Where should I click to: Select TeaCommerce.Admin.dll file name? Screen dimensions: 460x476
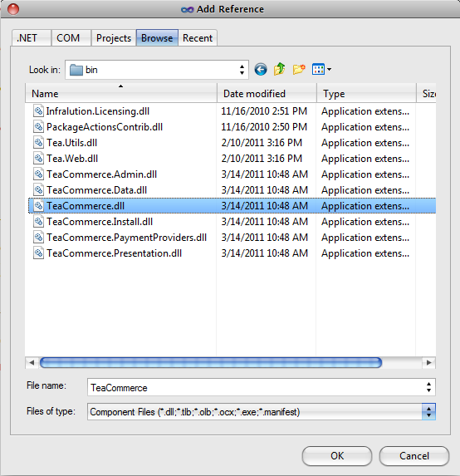(101, 174)
